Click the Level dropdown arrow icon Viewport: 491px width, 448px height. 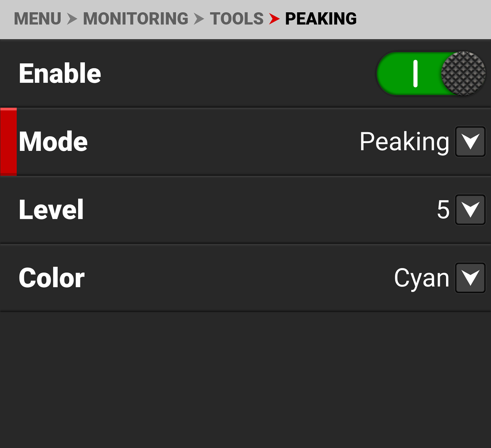click(470, 210)
